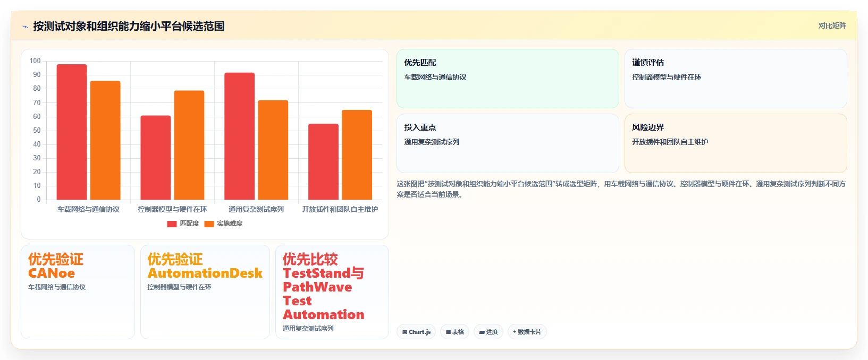Viewport: 868px width, 360px height.
Task: Click red bar for 控制器模型与硬件在环
Action: click(x=156, y=158)
